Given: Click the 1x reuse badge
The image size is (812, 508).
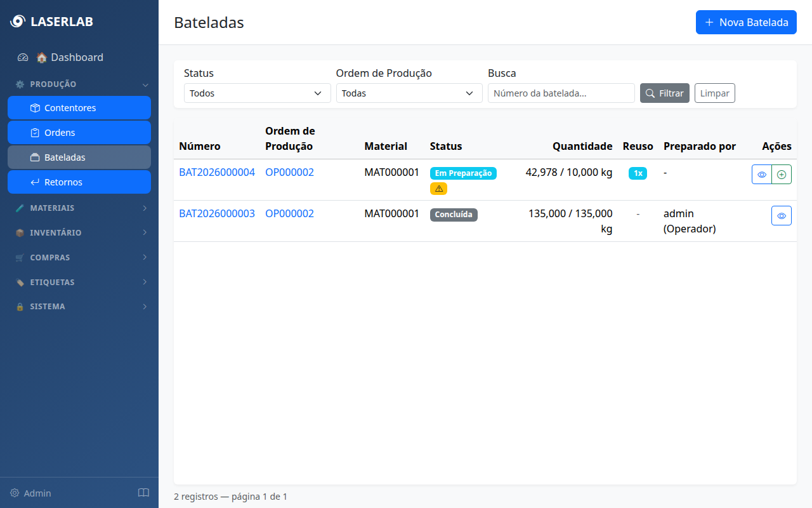Looking at the screenshot, I should (x=638, y=172).
